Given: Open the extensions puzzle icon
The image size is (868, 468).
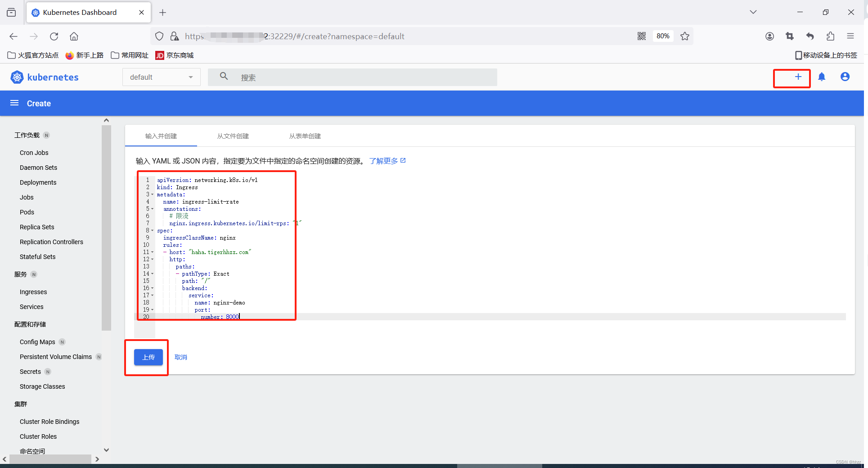Looking at the screenshot, I should 830,36.
